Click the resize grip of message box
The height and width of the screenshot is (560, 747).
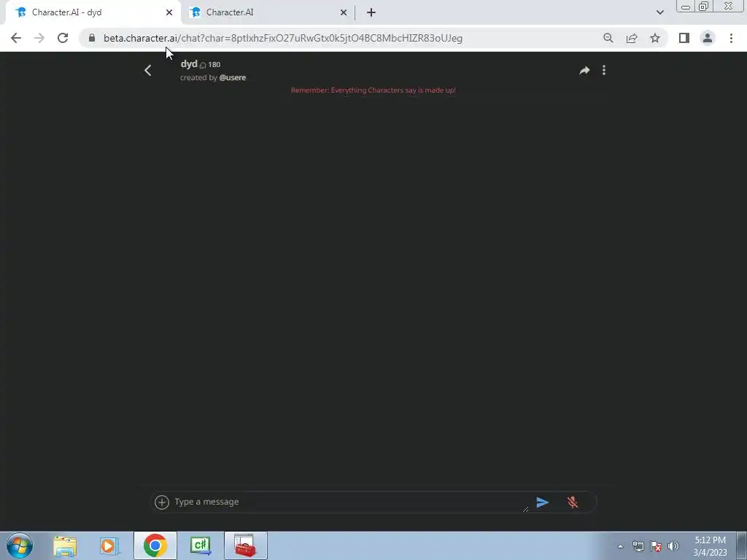coord(525,509)
